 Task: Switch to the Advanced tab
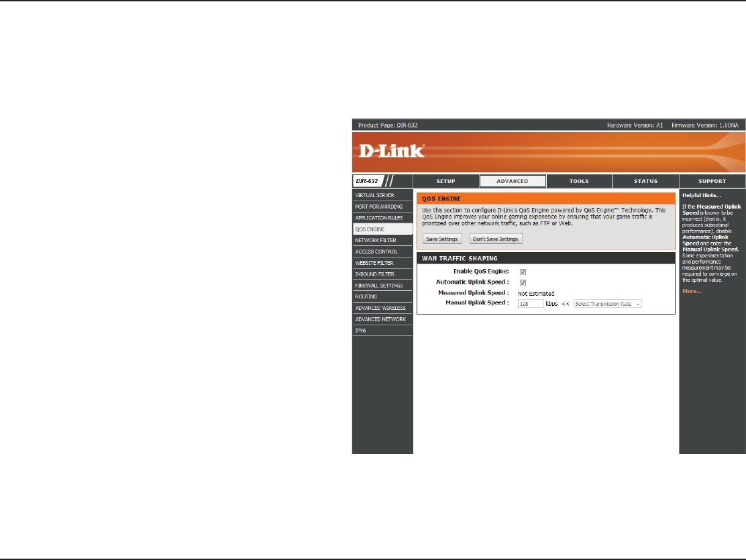pyautogui.click(x=513, y=181)
